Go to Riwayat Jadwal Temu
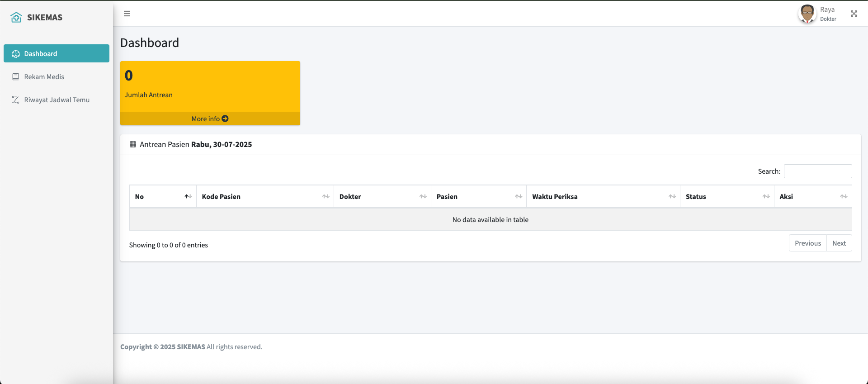Screen dimensions: 868x384 (57, 100)
